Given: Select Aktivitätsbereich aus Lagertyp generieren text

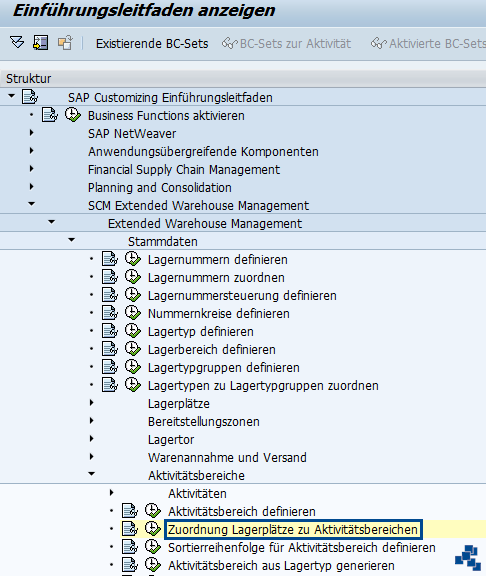Looking at the screenshot, I should [281, 565].
